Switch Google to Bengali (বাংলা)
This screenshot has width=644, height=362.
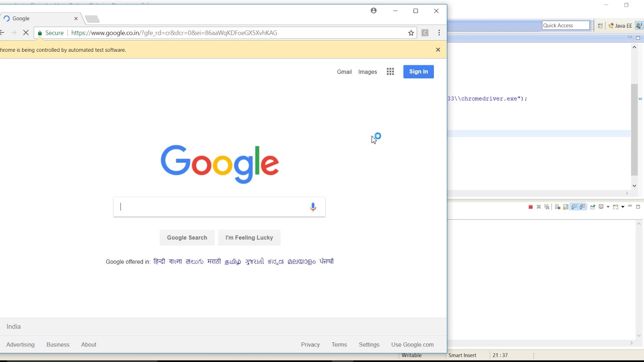[x=175, y=261]
